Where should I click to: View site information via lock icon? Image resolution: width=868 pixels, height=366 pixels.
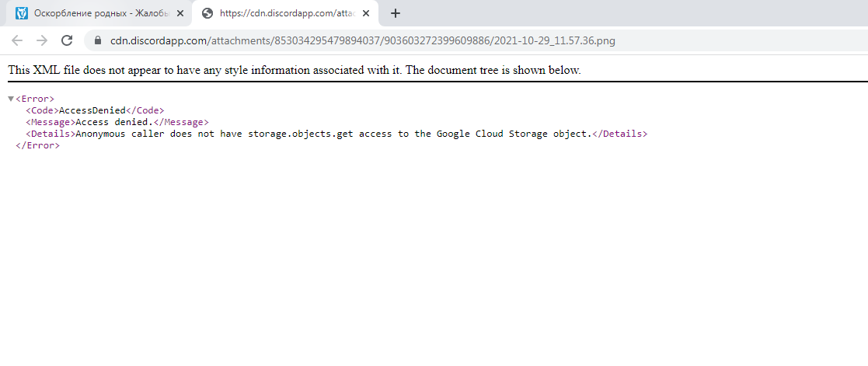[97, 40]
